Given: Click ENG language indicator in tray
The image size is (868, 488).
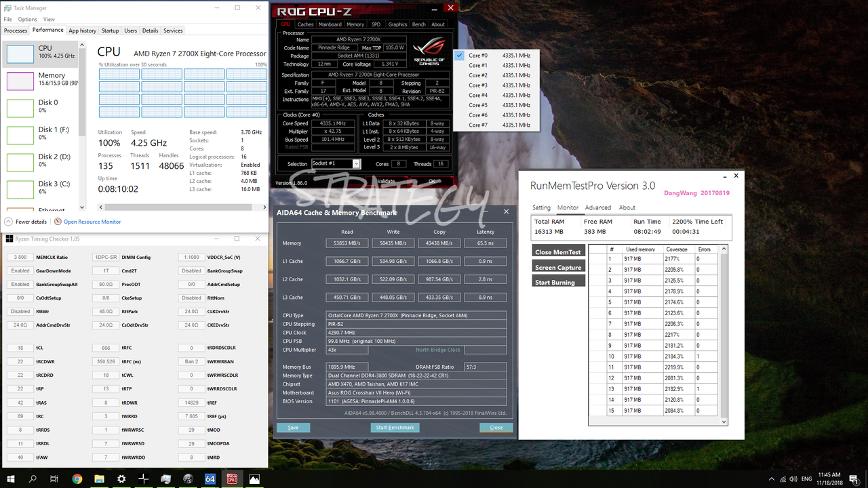Looking at the screenshot, I should (x=807, y=479).
